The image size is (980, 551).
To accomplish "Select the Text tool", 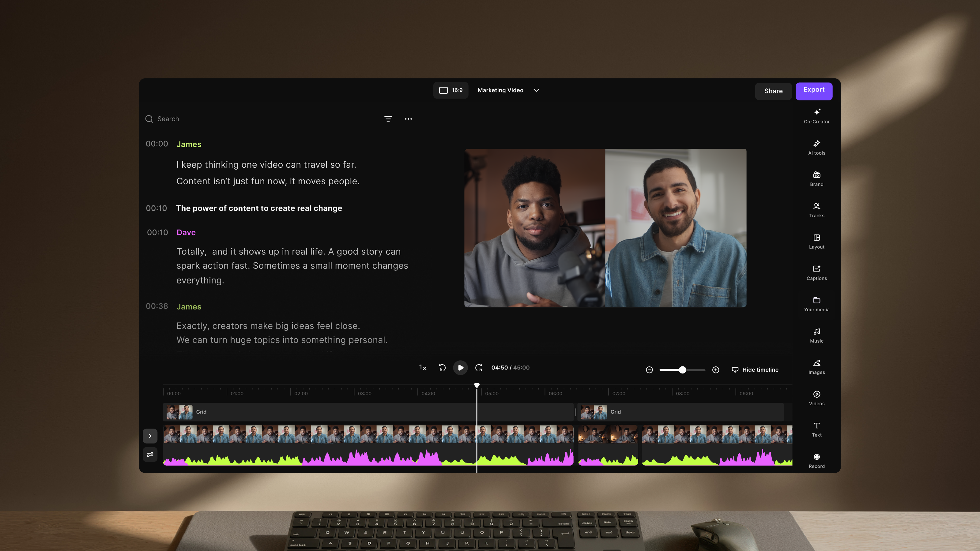I will pyautogui.click(x=816, y=429).
